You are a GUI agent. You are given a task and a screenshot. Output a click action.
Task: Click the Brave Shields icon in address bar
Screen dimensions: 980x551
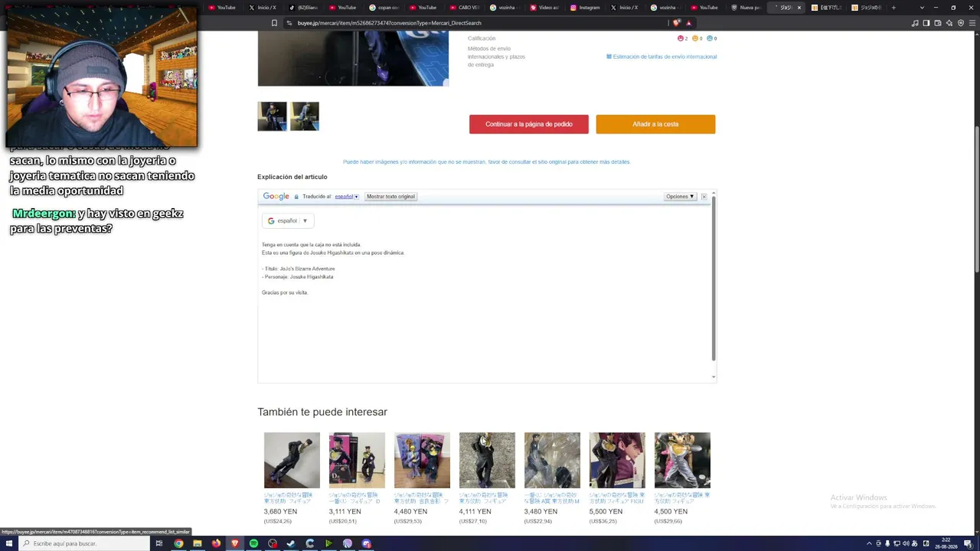(x=676, y=23)
